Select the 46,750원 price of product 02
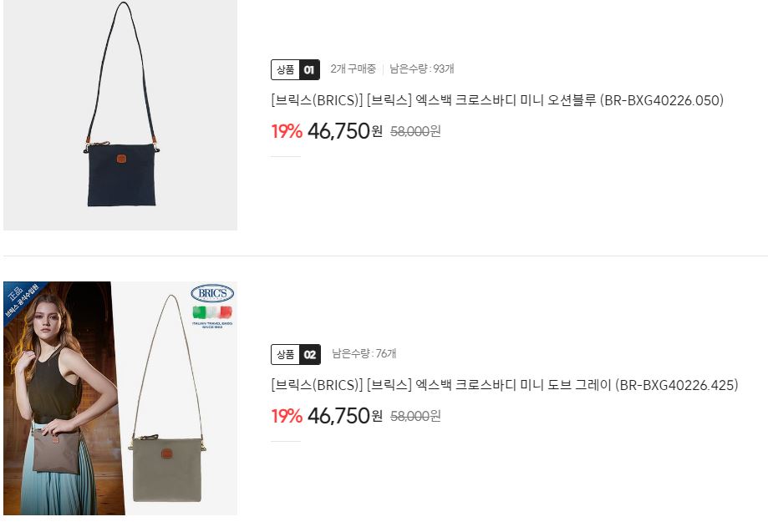The image size is (768, 532). pyautogui.click(x=345, y=416)
